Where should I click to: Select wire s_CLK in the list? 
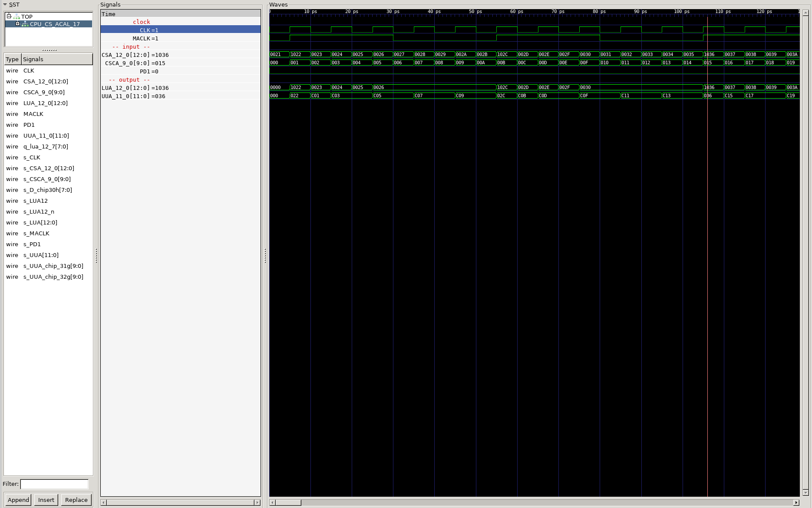pos(48,157)
